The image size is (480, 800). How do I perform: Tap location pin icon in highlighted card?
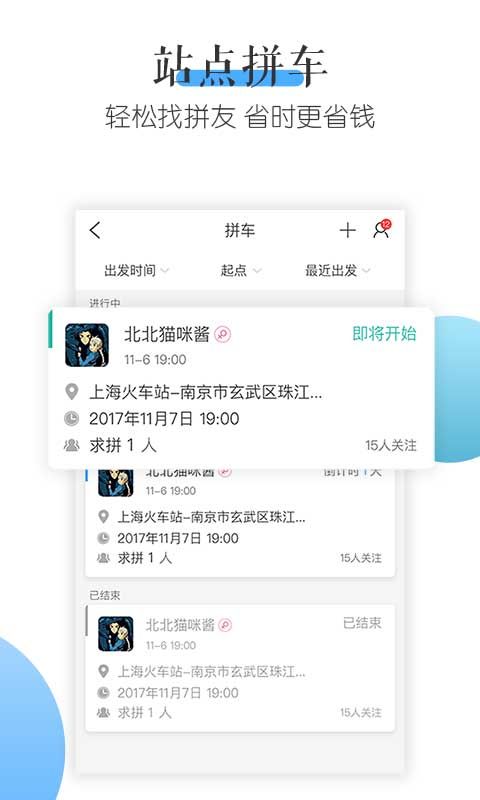tap(72, 392)
